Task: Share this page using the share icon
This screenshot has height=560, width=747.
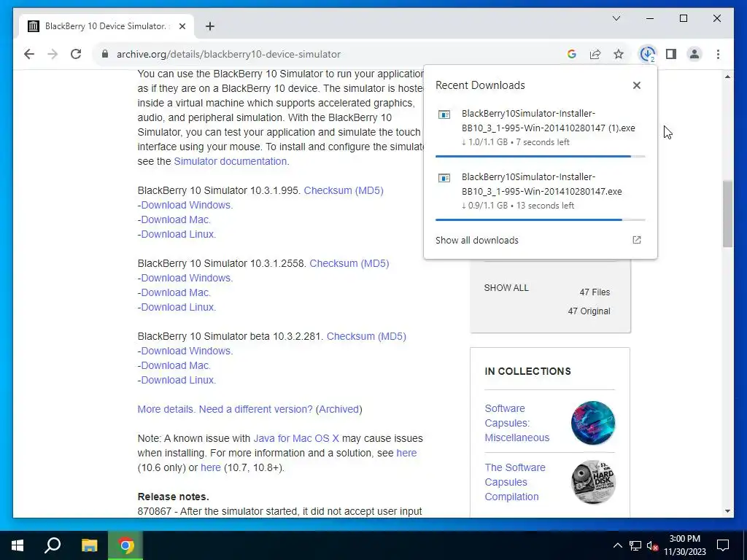Action: tap(595, 54)
